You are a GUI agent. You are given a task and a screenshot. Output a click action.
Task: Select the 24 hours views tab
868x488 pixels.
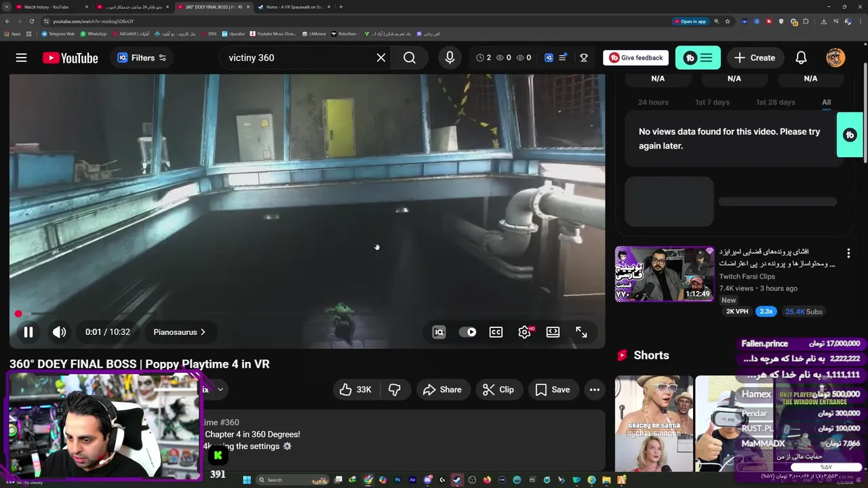pos(653,102)
